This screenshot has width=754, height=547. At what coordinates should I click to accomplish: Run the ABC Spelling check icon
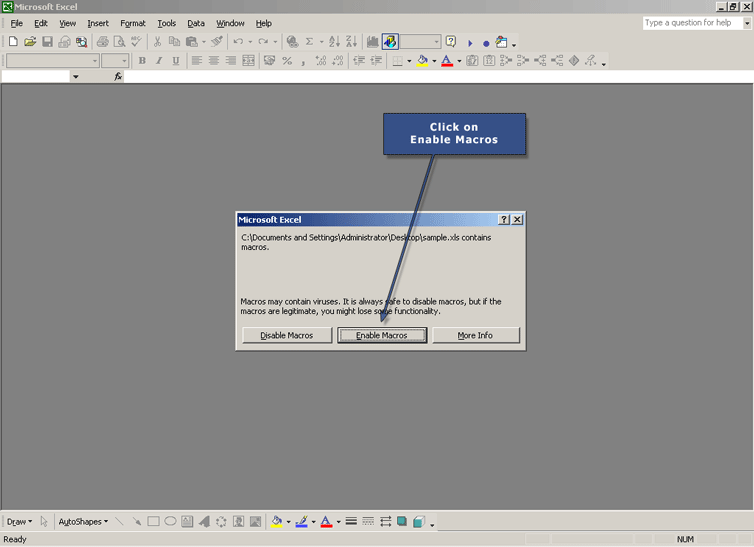137,42
